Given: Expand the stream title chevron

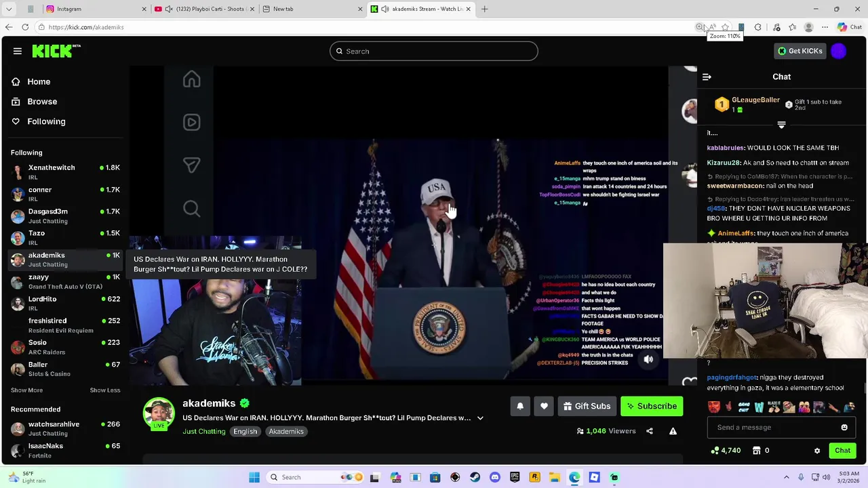Looking at the screenshot, I should 480,418.
